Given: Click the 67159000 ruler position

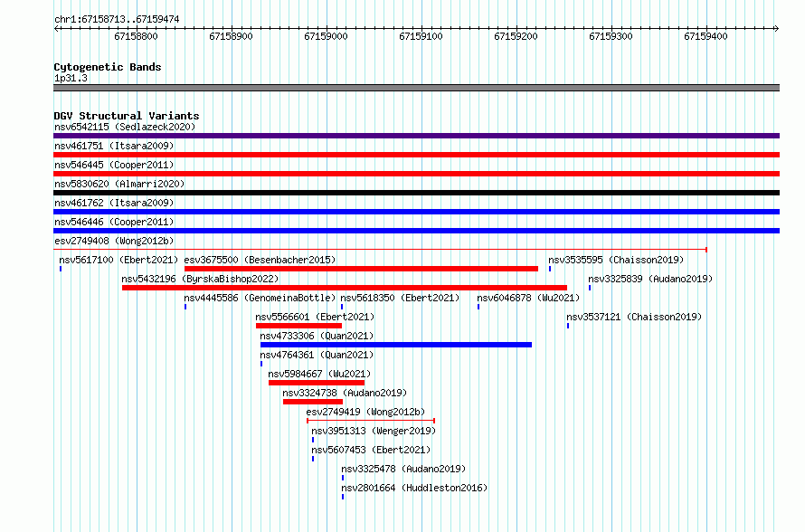Looking at the screenshot, I should click(x=326, y=36).
